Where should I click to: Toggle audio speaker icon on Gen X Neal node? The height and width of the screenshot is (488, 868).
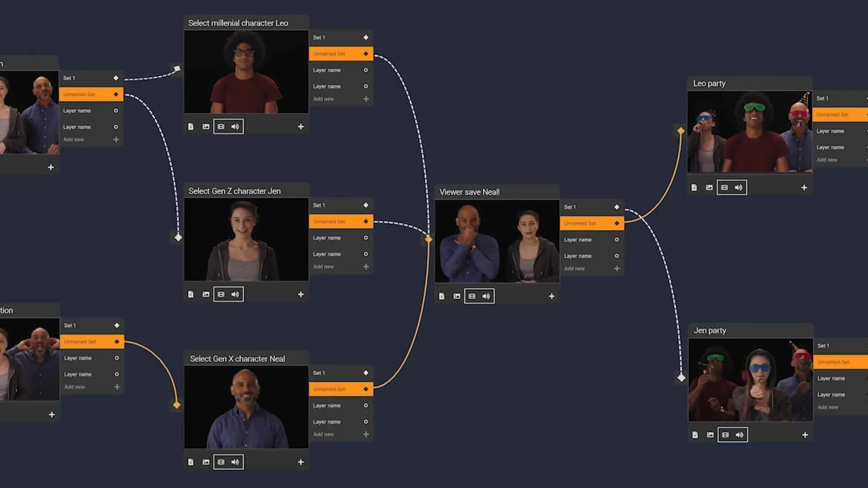tap(235, 462)
